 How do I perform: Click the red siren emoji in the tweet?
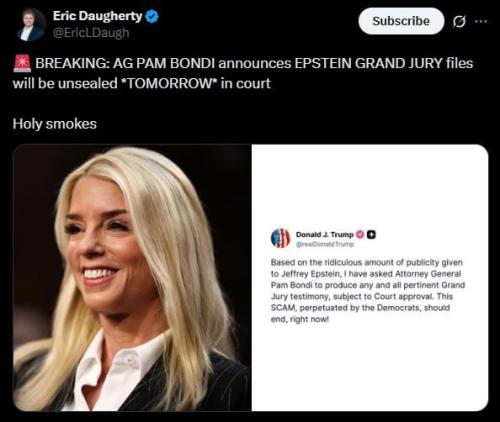coord(22,63)
